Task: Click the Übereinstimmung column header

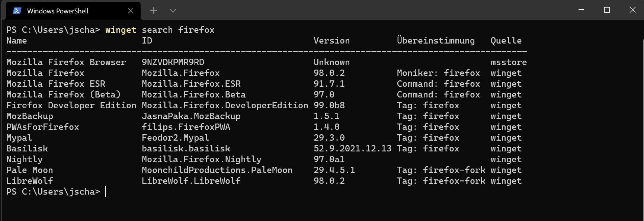Action: [x=436, y=41]
